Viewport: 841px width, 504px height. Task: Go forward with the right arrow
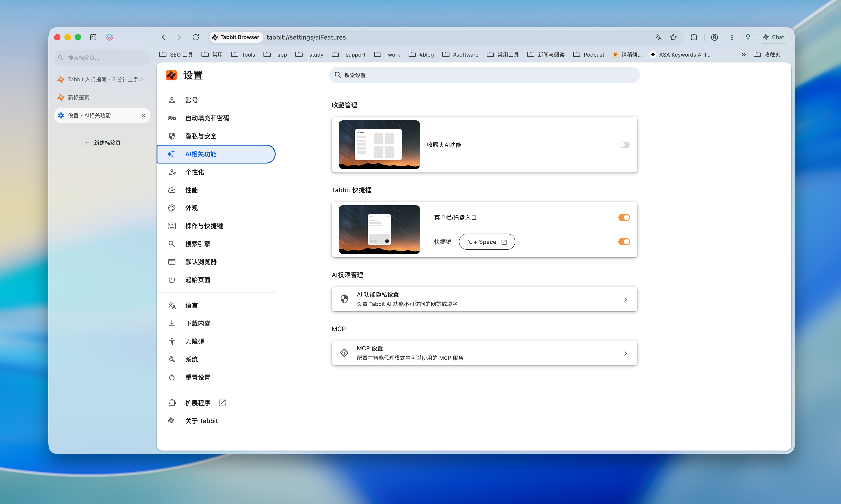(179, 37)
